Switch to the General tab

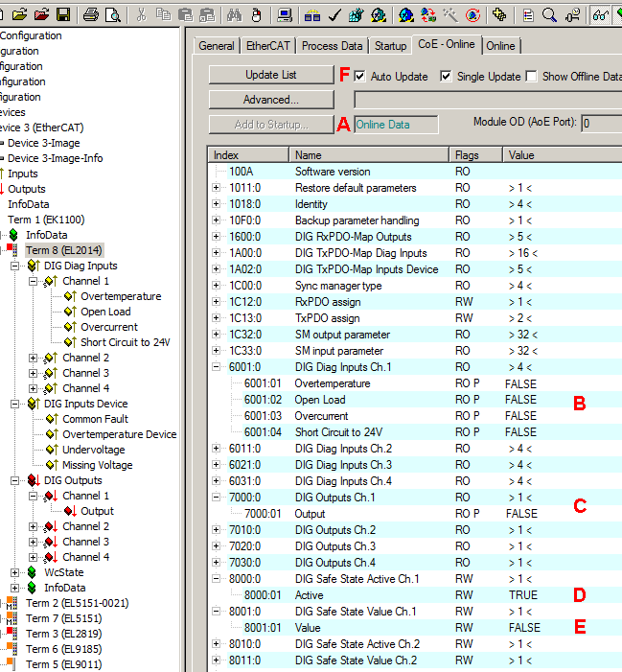pos(217,46)
